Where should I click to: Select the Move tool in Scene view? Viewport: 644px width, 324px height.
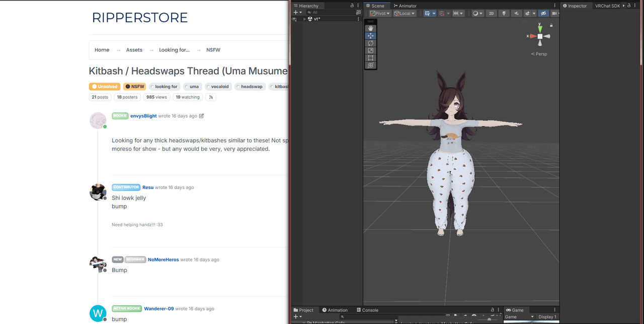coord(371,36)
